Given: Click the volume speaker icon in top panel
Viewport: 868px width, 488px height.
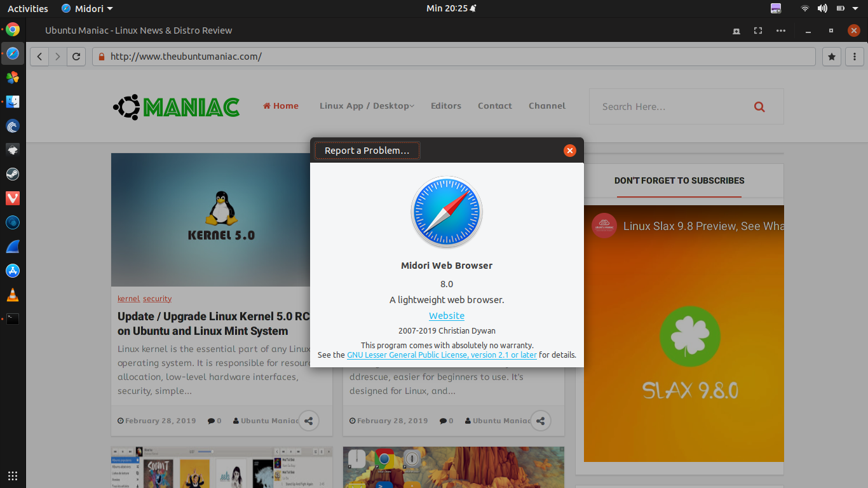Looking at the screenshot, I should pos(822,8).
